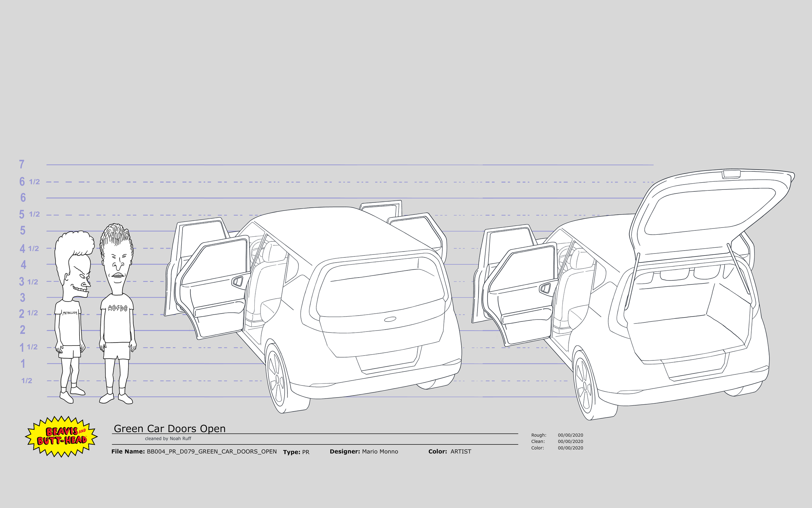Image resolution: width=812 pixels, height=508 pixels.
Task: Click the height marker number 7
Action: [x=22, y=164]
